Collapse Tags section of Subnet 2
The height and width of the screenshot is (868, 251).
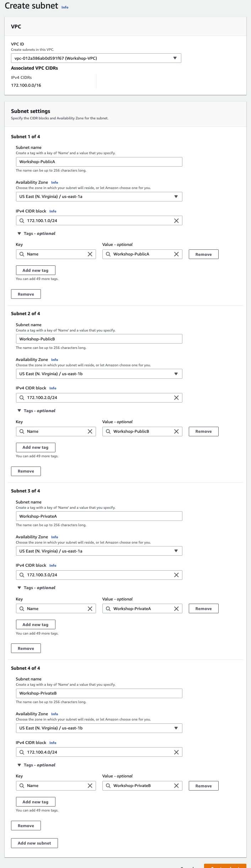tap(36, 411)
